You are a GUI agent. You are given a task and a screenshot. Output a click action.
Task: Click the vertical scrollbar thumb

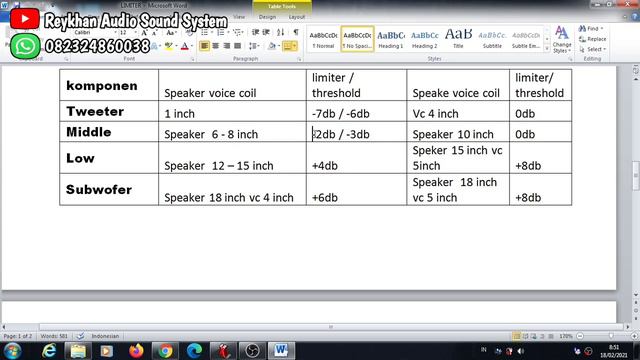point(636,176)
